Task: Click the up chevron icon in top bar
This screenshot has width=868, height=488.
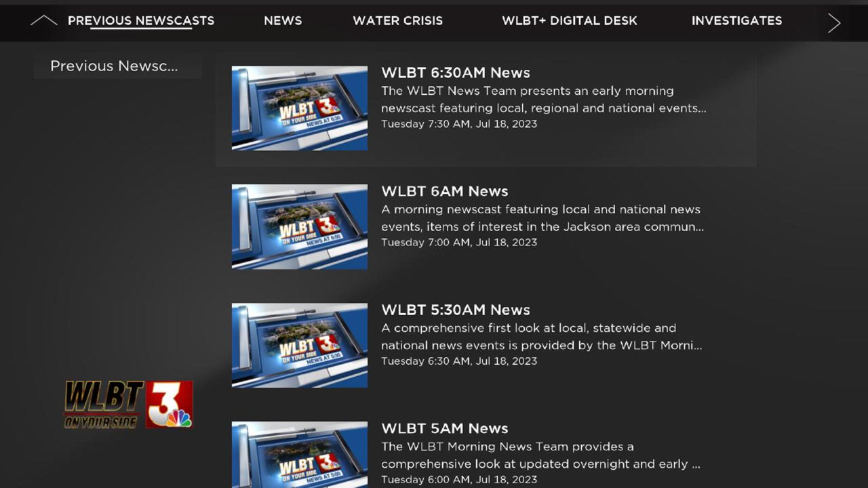Action: (43, 21)
